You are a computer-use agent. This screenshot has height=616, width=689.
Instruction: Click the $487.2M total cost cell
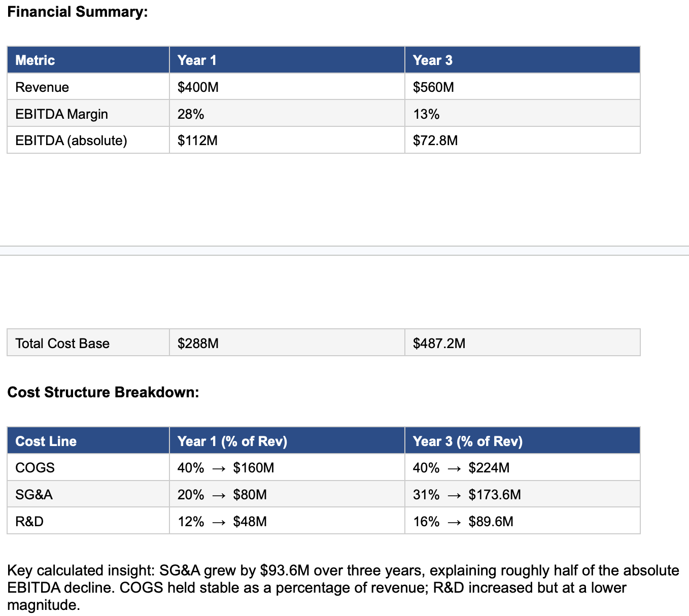click(523, 343)
